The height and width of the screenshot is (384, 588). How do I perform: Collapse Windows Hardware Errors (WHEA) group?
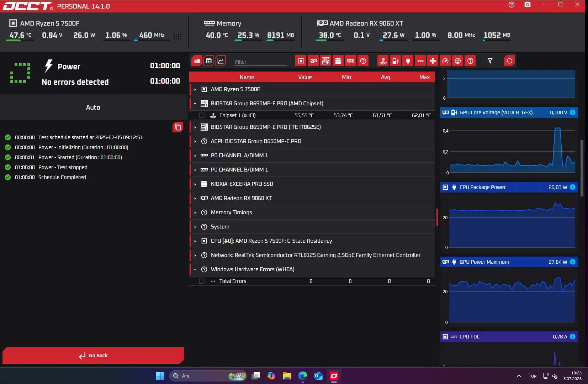pyautogui.click(x=195, y=269)
